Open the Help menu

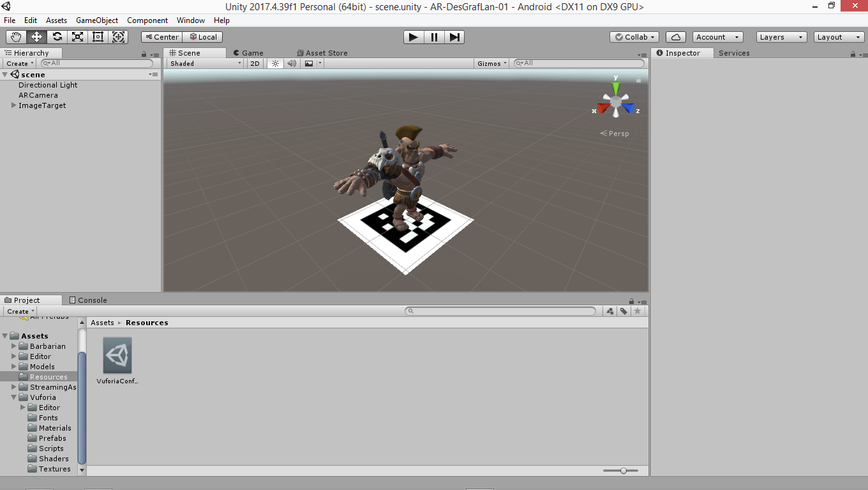221,20
